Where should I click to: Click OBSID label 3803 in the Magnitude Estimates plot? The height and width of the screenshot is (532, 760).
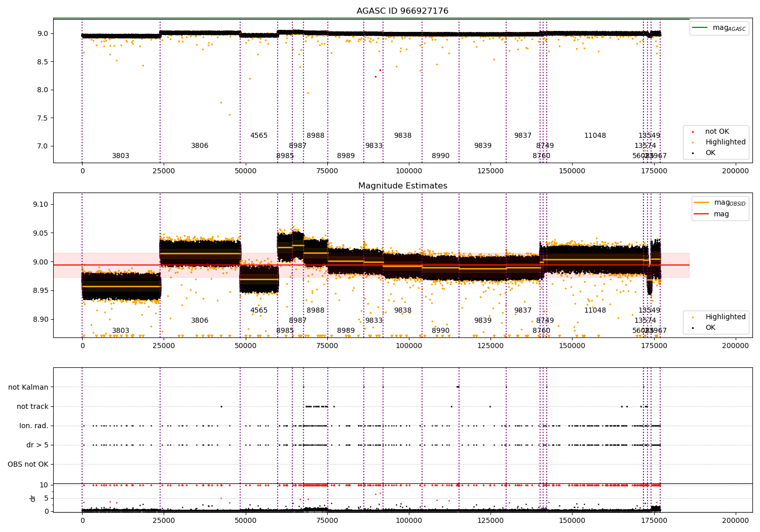(121, 331)
